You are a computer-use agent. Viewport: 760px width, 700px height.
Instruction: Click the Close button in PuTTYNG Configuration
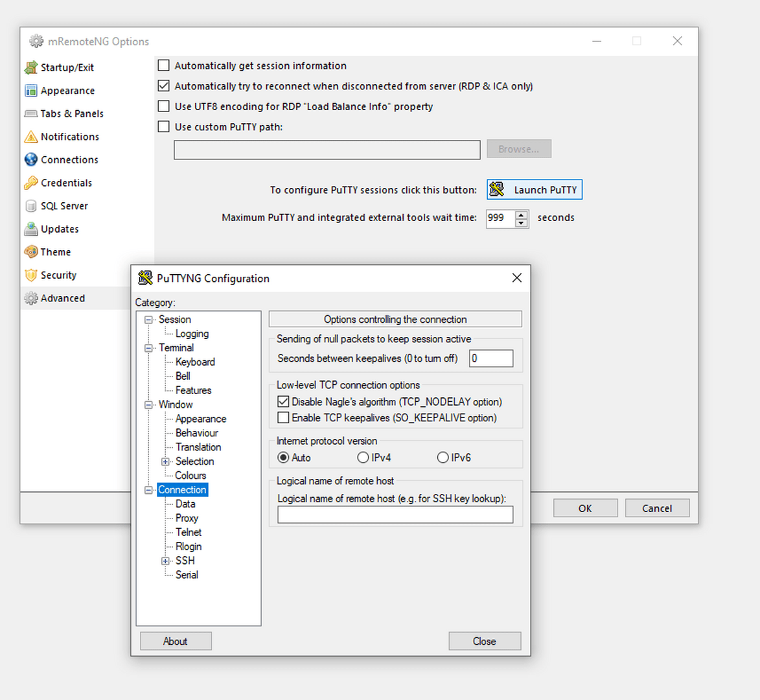[485, 641]
